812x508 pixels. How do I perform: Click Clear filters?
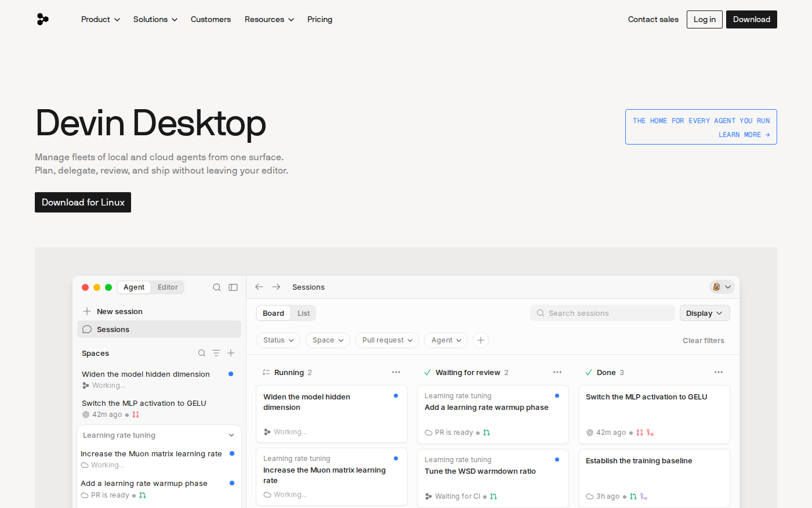pyautogui.click(x=703, y=341)
